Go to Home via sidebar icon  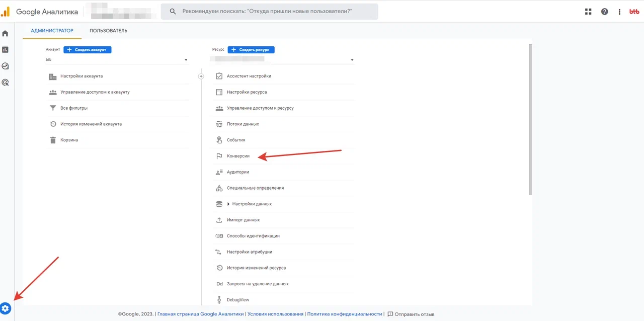pyautogui.click(x=6, y=34)
